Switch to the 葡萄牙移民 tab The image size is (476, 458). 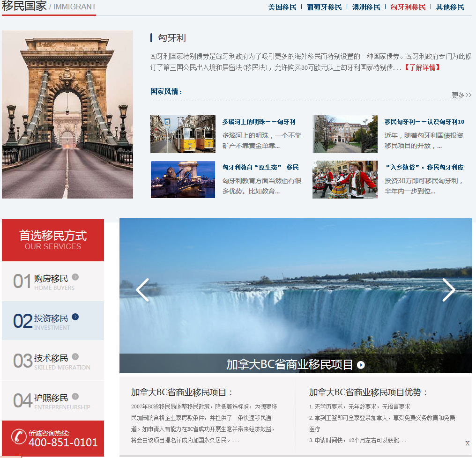coord(324,7)
